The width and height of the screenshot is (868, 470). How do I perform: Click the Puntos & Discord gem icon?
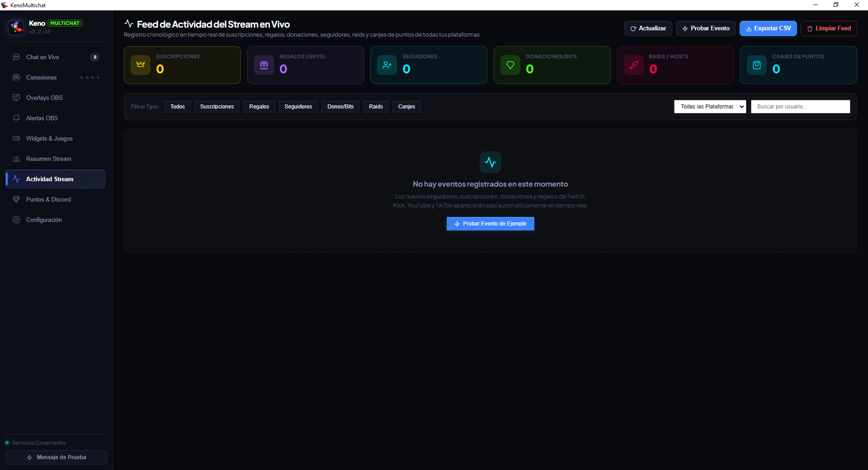(x=16, y=199)
